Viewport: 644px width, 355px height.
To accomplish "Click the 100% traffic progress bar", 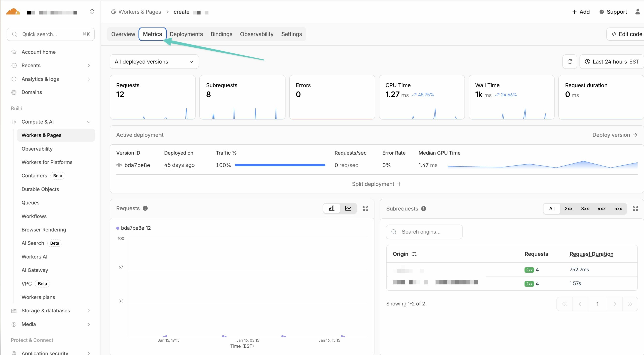I will click(280, 165).
